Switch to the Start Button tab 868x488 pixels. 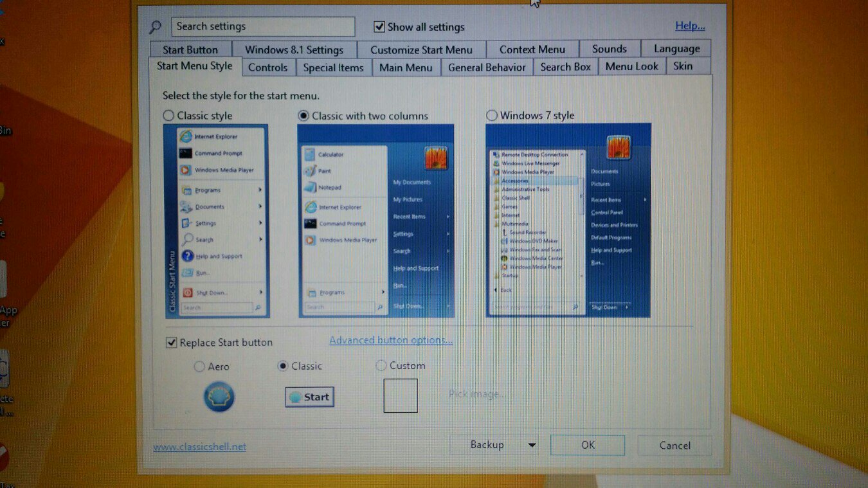coord(190,50)
